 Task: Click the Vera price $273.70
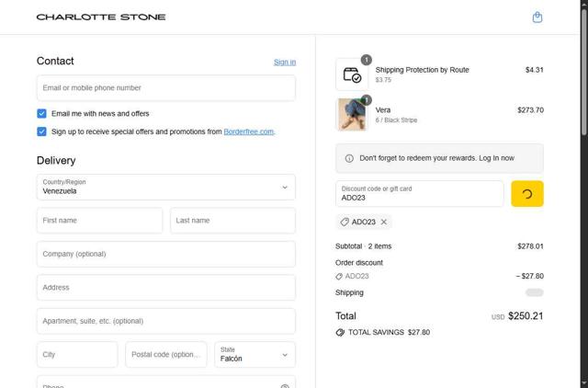530,110
